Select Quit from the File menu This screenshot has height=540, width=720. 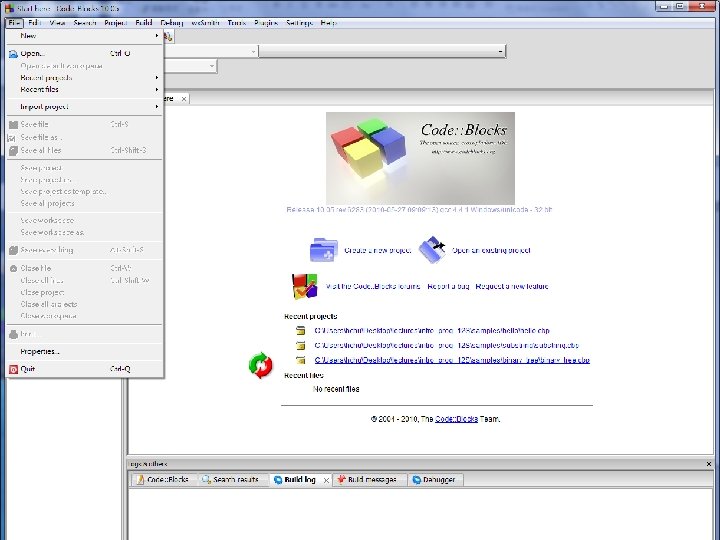click(85, 369)
